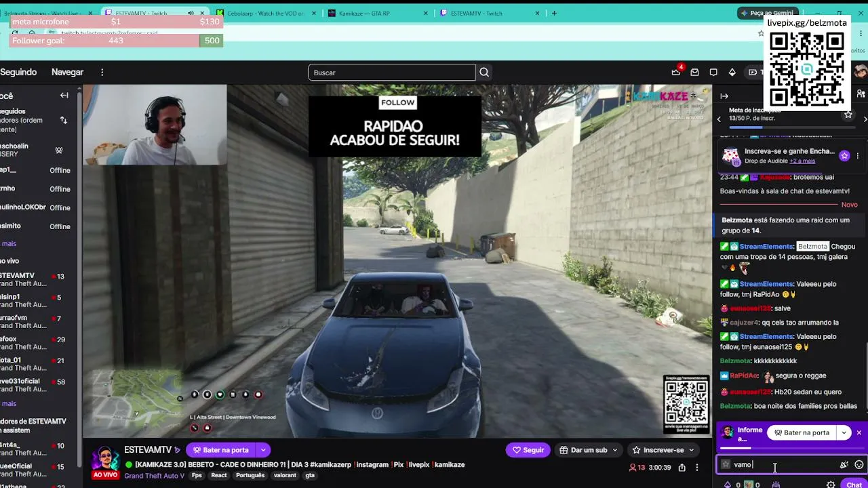Click the Seguir follow button
868x488 pixels.
(528, 450)
